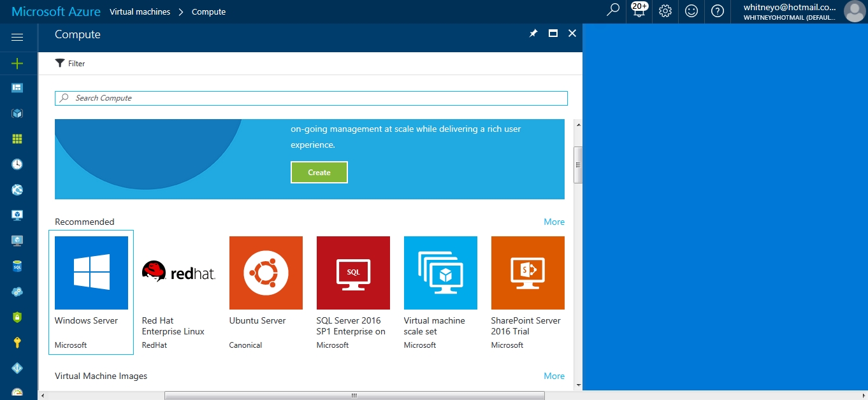Maximize the Compute blade
The image size is (868, 400).
click(553, 34)
